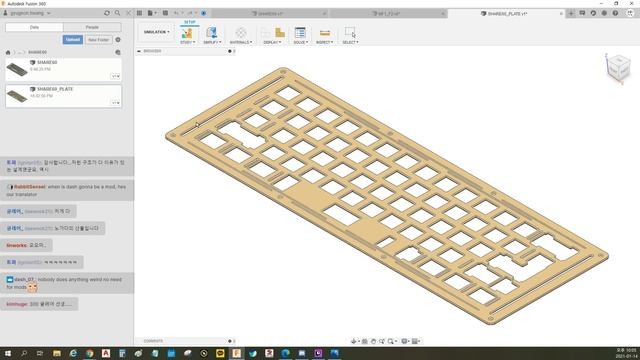Open Chrome from the taskbar
The height and width of the screenshot is (360, 640).
89,353
